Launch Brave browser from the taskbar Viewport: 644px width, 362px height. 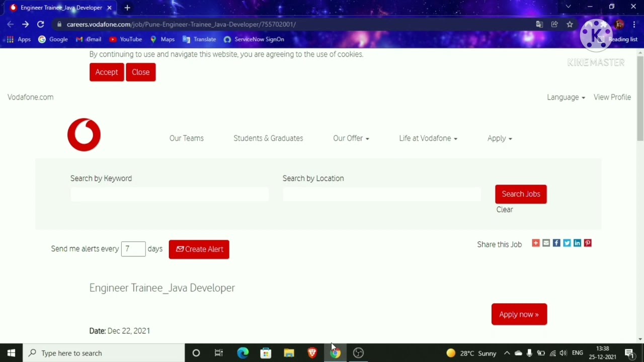click(x=312, y=353)
